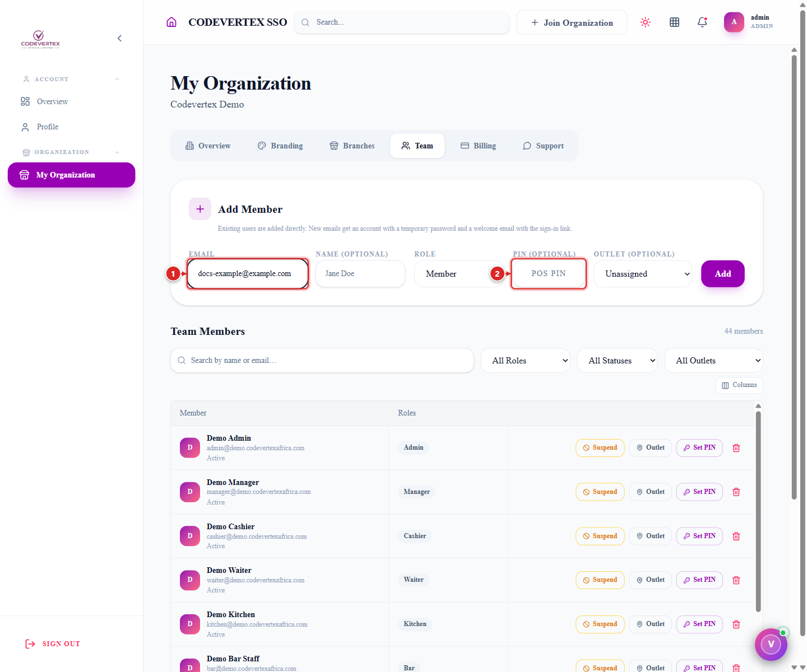807x672 pixels.
Task: Open the admin avatar menu
Action: tap(734, 22)
